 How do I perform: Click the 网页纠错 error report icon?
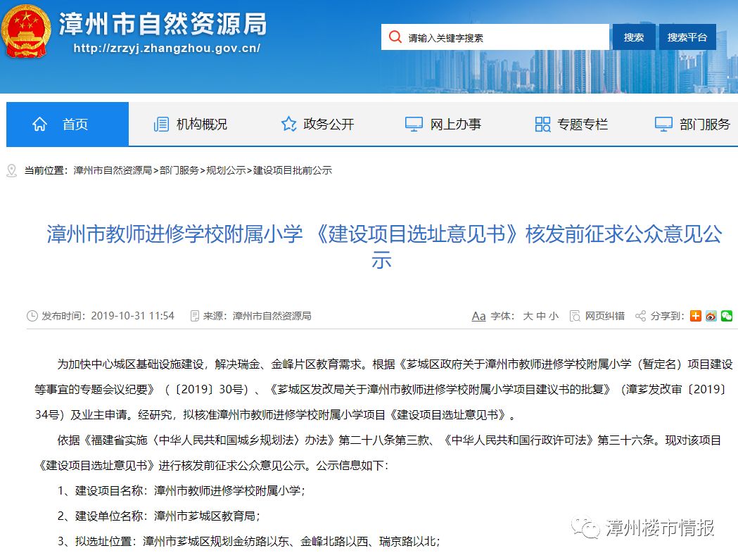(x=576, y=316)
